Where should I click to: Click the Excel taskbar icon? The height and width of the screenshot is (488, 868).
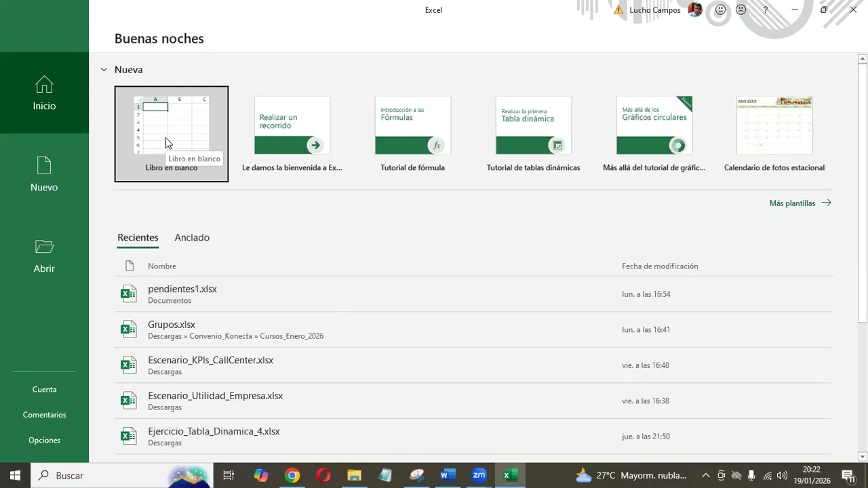click(511, 475)
